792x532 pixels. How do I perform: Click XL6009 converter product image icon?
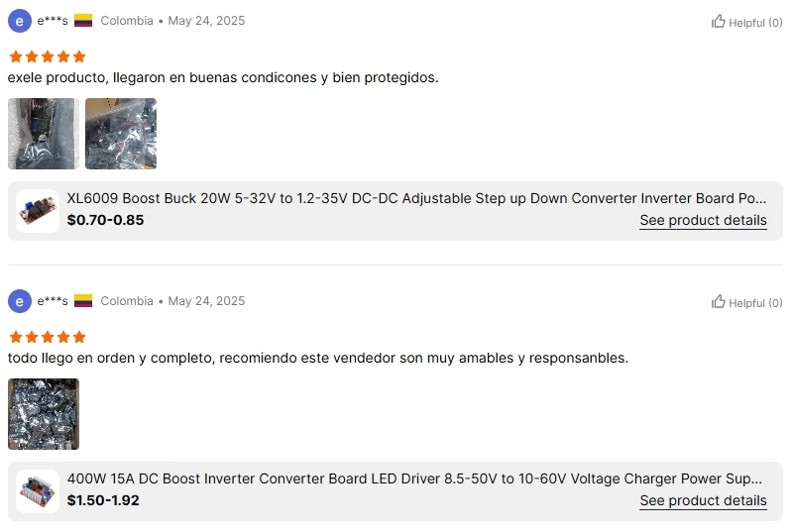pos(38,211)
